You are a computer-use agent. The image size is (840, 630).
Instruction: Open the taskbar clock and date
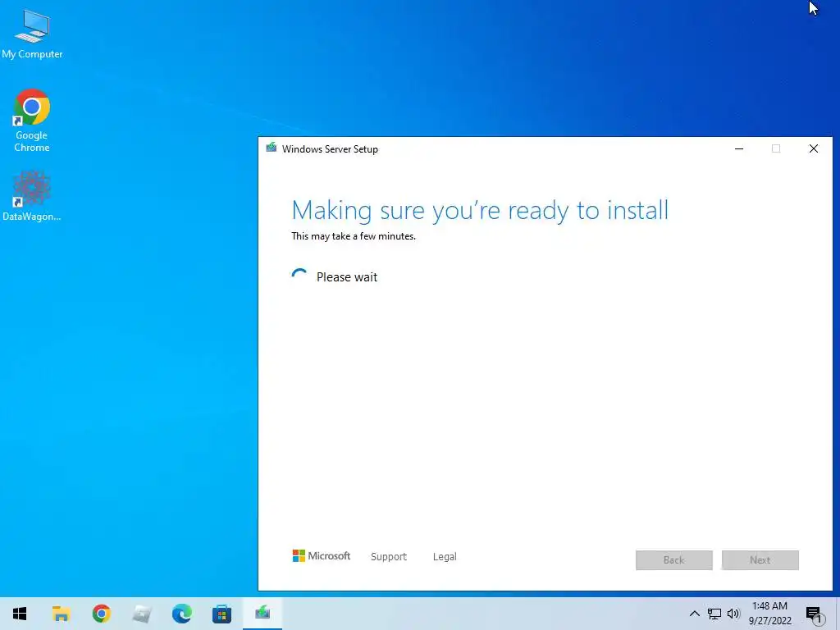[x=769, y=614]
